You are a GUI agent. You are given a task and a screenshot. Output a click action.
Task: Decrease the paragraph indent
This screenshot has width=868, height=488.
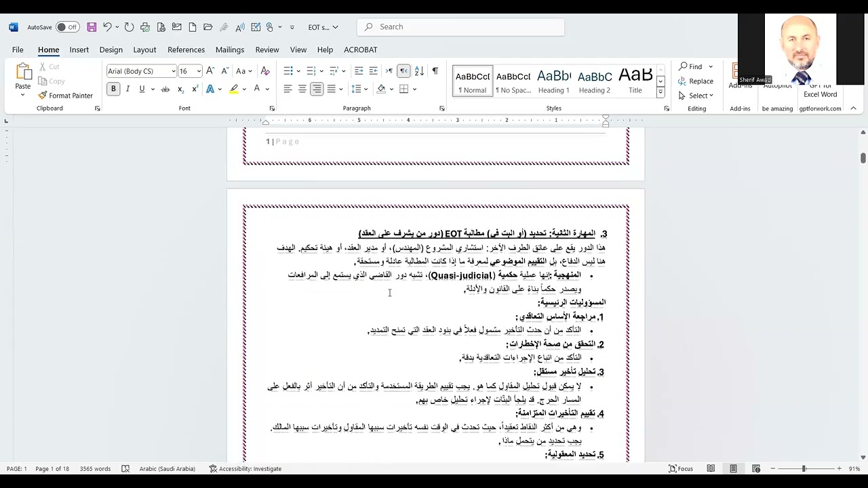pos(359,70)
